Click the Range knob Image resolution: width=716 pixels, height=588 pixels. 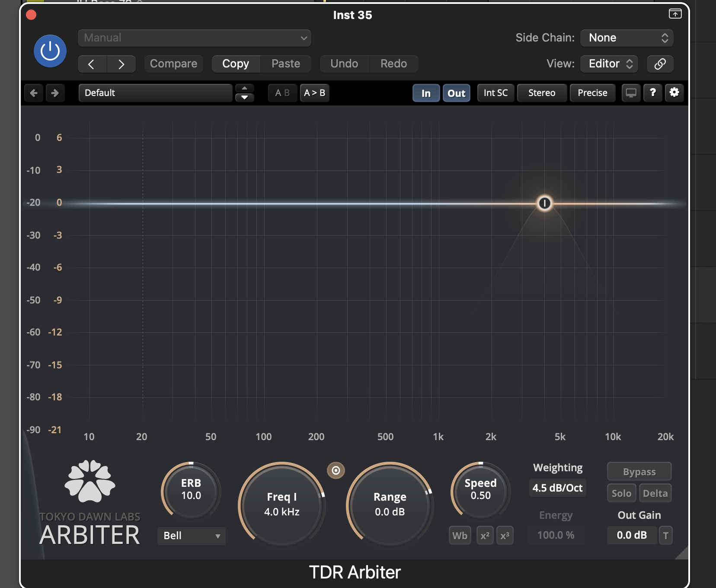pos(390,504)
